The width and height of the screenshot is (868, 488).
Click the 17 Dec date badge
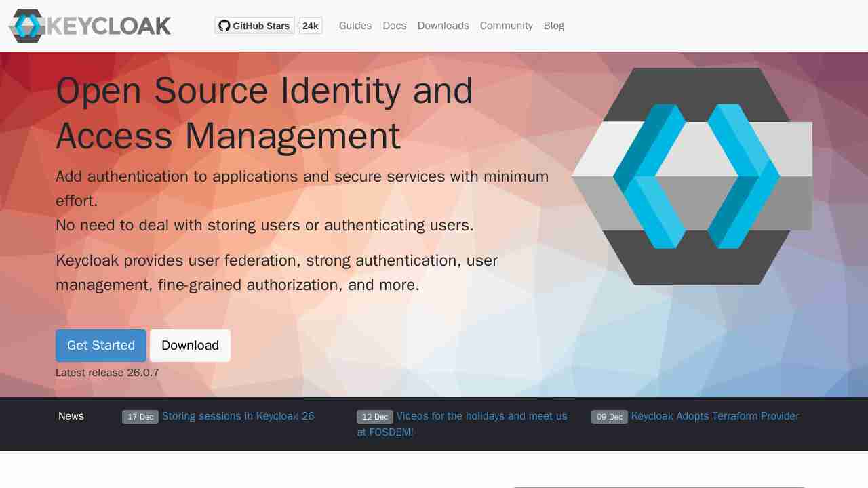[140, 417]
